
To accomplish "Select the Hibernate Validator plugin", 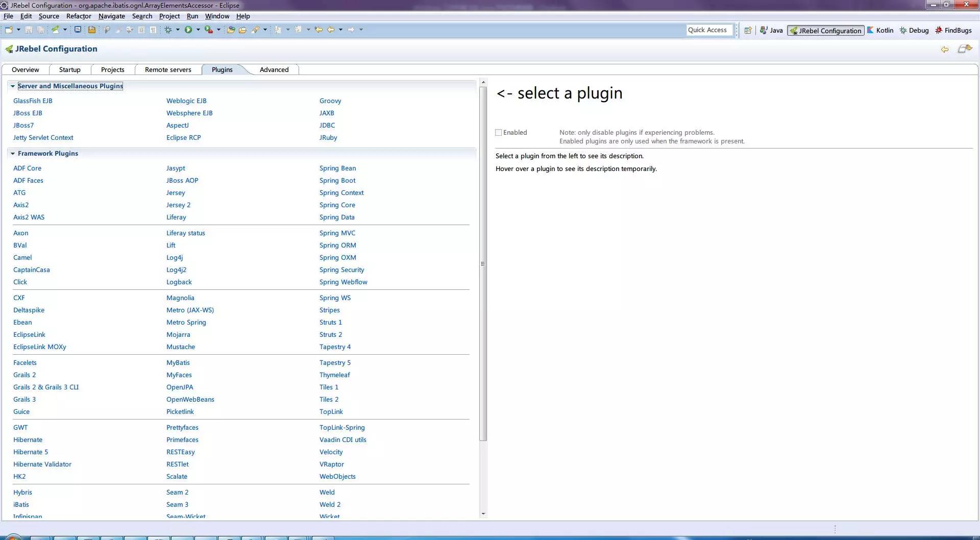I will coord(42,464).
